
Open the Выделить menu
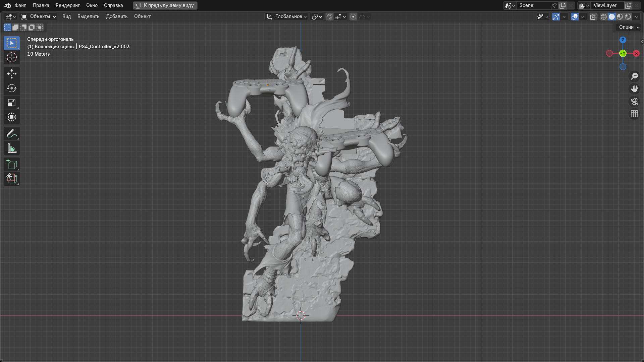tap(88, 16)
